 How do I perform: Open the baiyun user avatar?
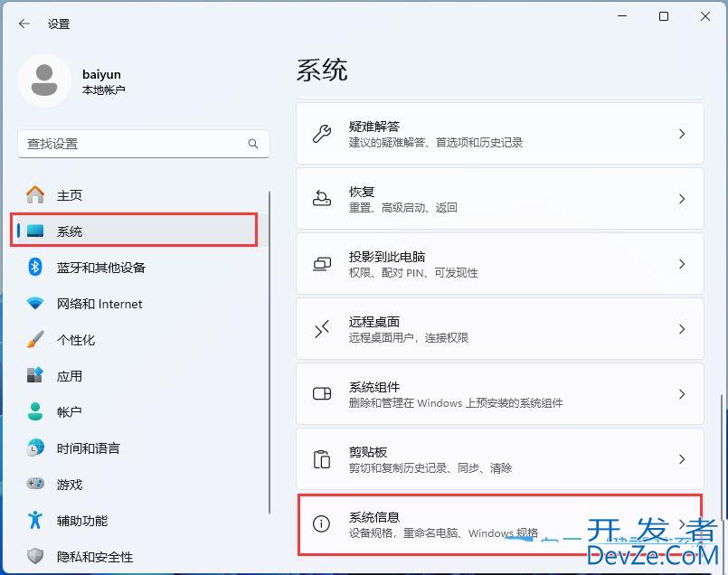click(44, 80)
